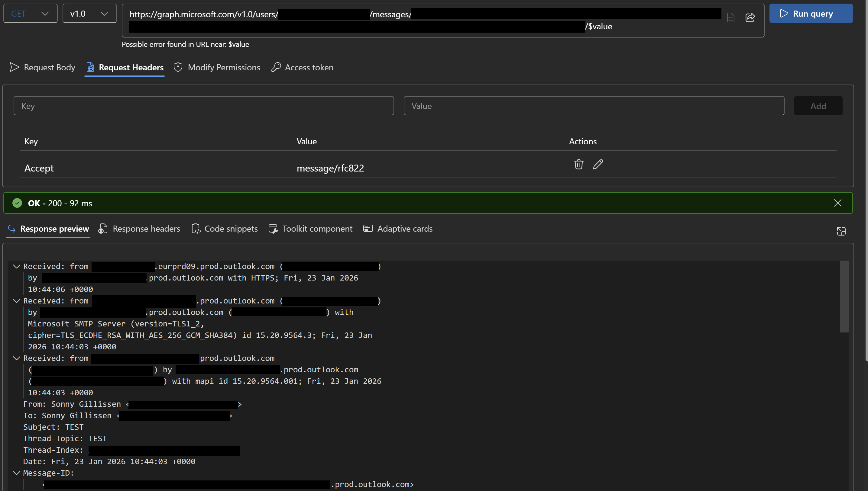
Task: Collapse the first Received header ending 10:44:06
Action: coord(16,266)
